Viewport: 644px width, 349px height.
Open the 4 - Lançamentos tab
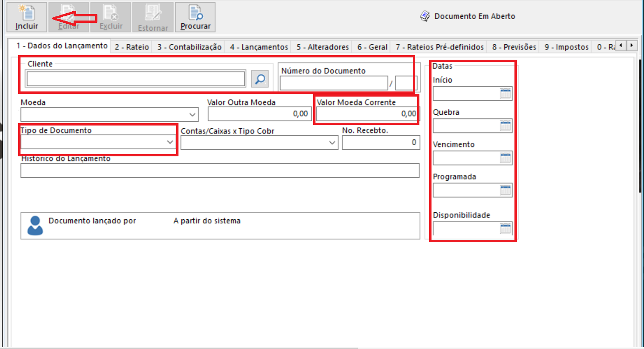259,47
